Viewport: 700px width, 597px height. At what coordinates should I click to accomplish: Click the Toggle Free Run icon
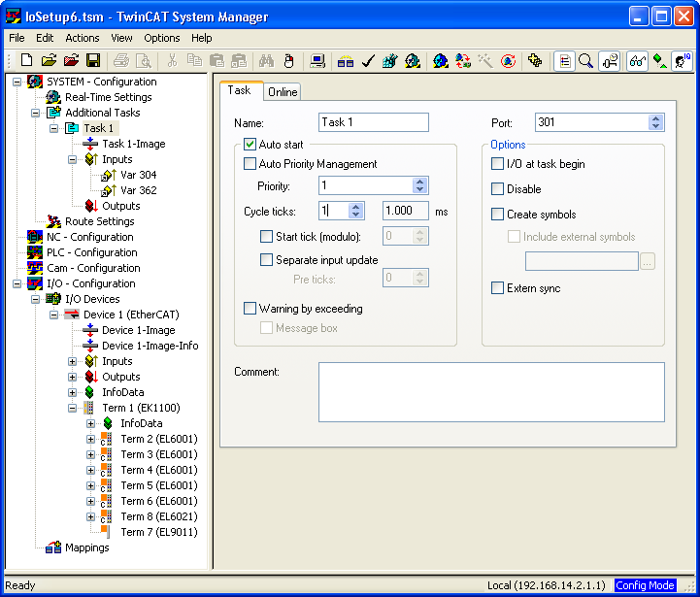[508, 60]
